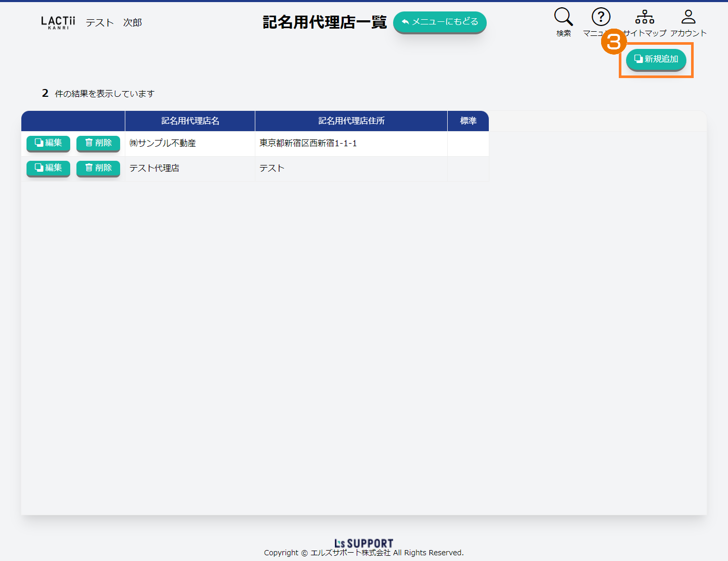Click the LACTii KANRI logo
Viewport: 728px width, 561px height.
(x=58, y=22)
